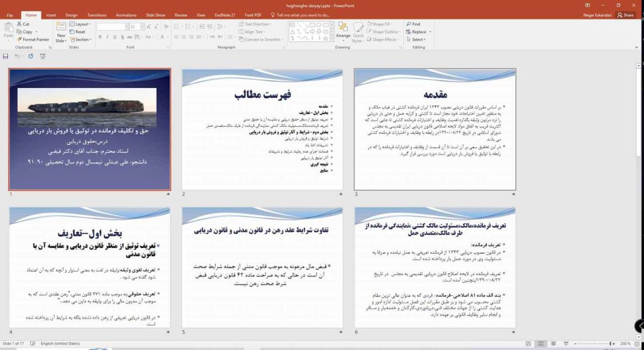The image size is (644, 350).
Task: Expand the Section dropdown
Action: [80, 40]
